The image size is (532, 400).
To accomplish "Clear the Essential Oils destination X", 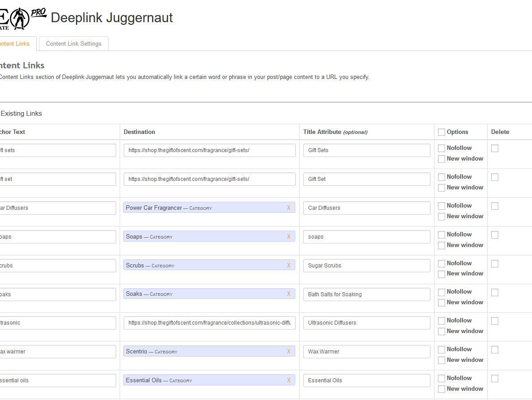I will (289, 380).
